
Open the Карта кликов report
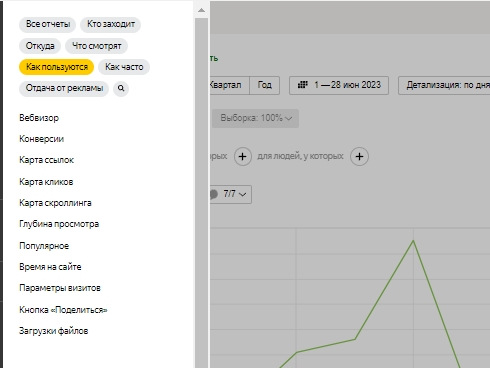[46, 182]
